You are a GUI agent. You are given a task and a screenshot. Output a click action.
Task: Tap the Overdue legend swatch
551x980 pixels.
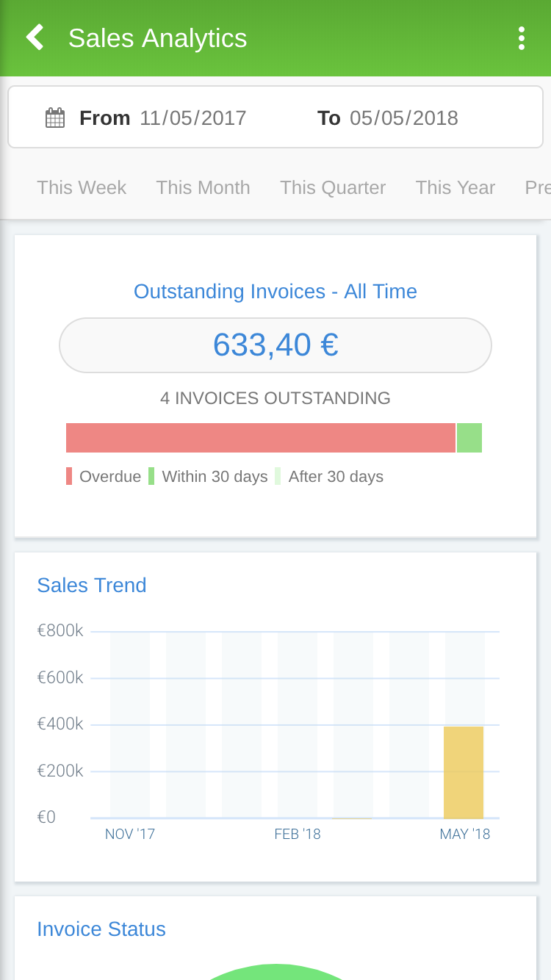click(x=69, y=476)
